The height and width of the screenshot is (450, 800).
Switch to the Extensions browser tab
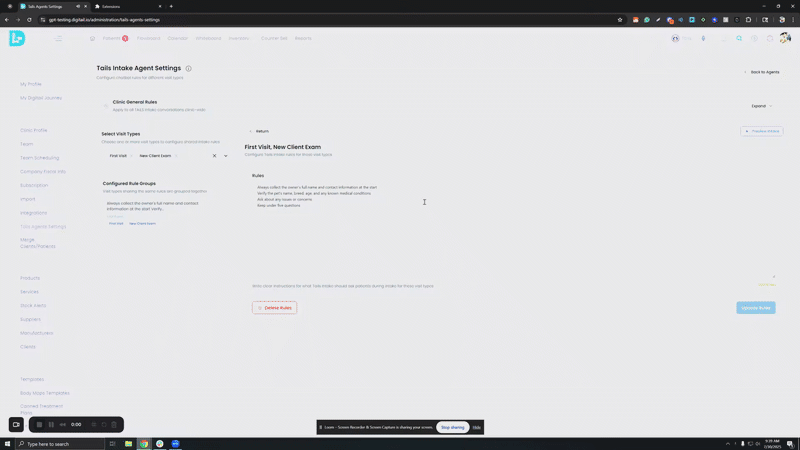[128, 6]
